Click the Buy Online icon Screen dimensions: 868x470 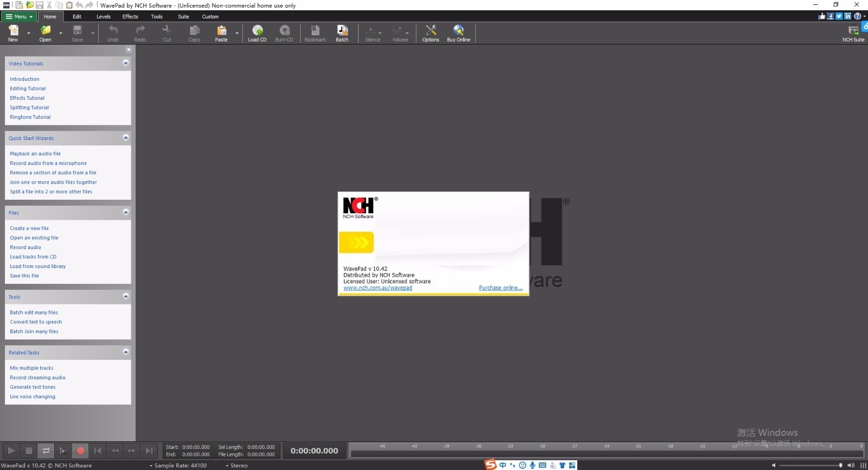pos(458,33)
